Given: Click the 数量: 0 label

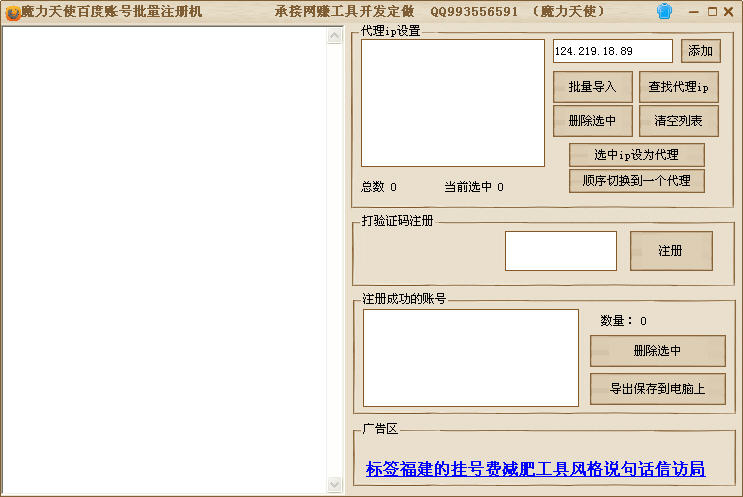Looking at the screenshot, I should pos(623,321).
